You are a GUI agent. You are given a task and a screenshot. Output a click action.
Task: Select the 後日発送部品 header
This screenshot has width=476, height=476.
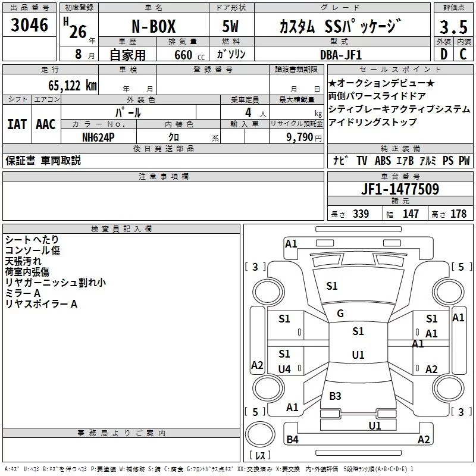point(164,148)
